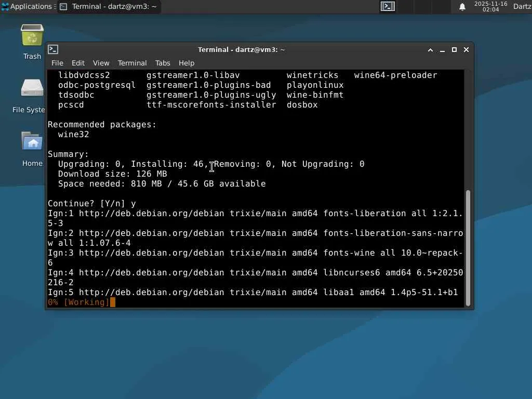
Task: Click the Dartz user label in the panel
Action: 522,6
